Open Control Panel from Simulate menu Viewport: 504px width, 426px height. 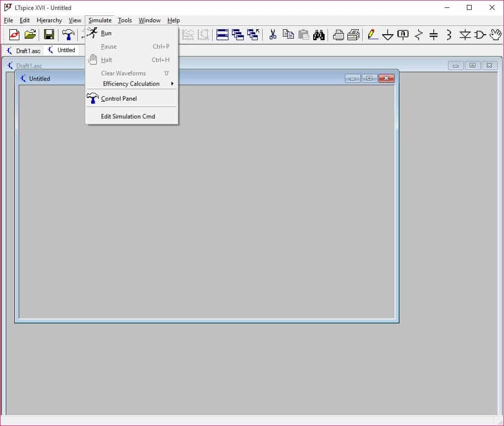119,99
